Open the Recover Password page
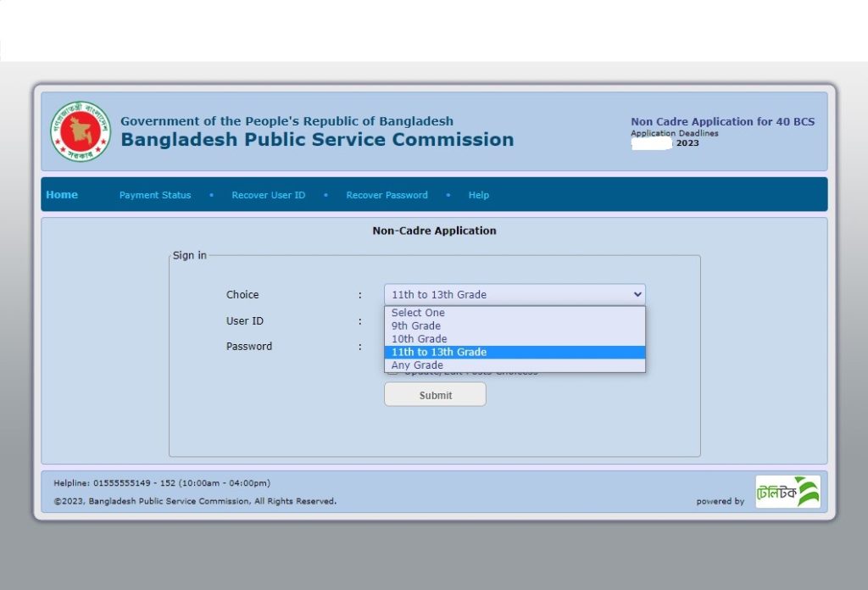Image resolution: width=868 pixels, height=590 pixels. click(x=387, y=195)
